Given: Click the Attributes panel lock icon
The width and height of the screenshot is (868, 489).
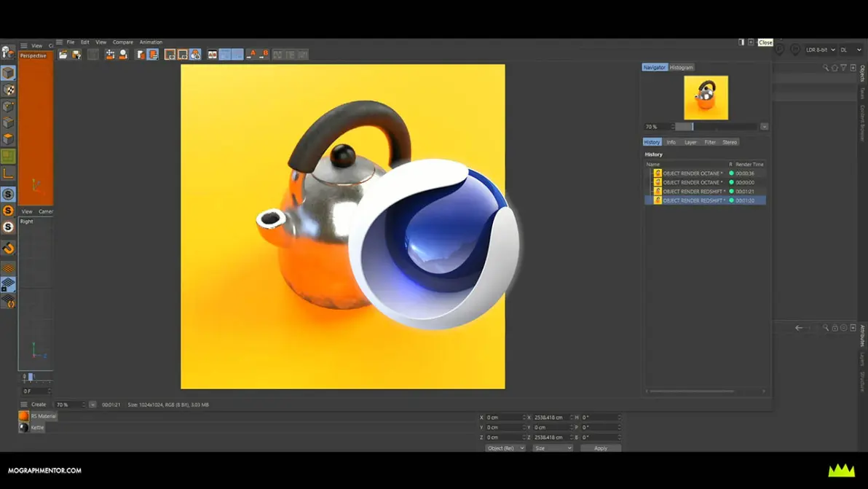Looking at the screenshot, I should 835,328.
